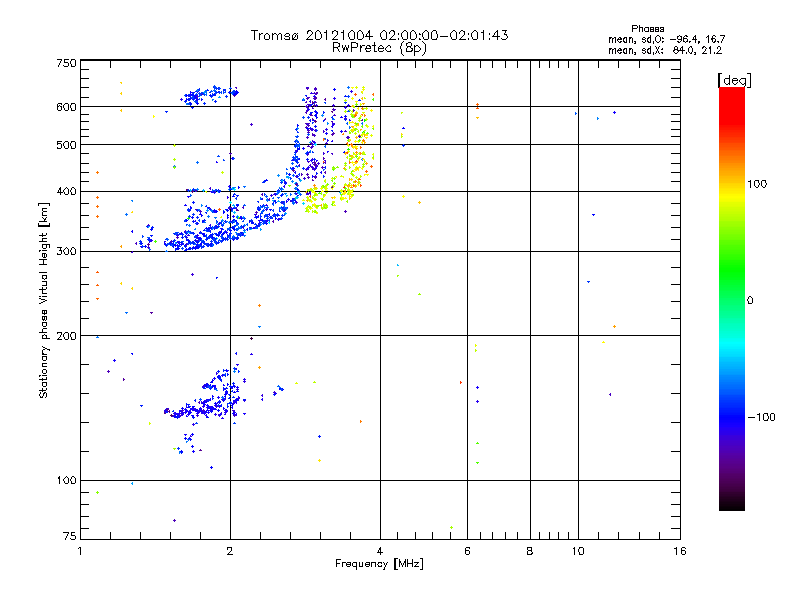
Task: Click the y-axis tick label '100'
Action: 66,480
